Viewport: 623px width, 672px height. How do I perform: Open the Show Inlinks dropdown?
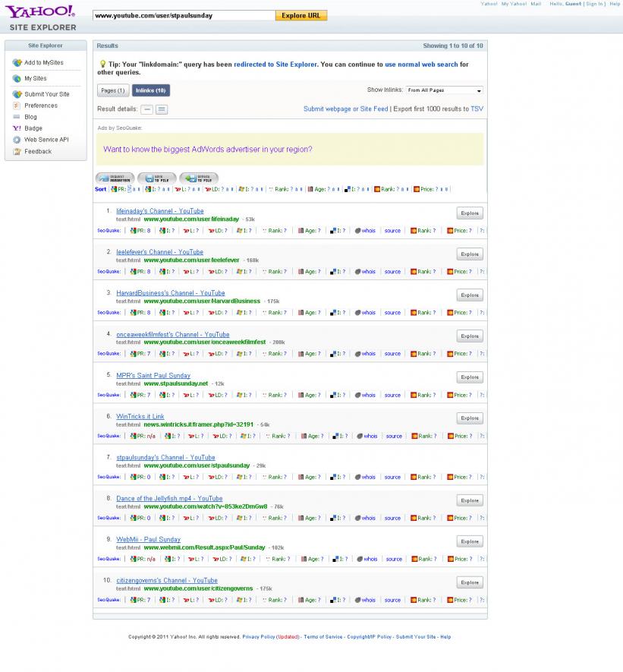tap(444, 90)
